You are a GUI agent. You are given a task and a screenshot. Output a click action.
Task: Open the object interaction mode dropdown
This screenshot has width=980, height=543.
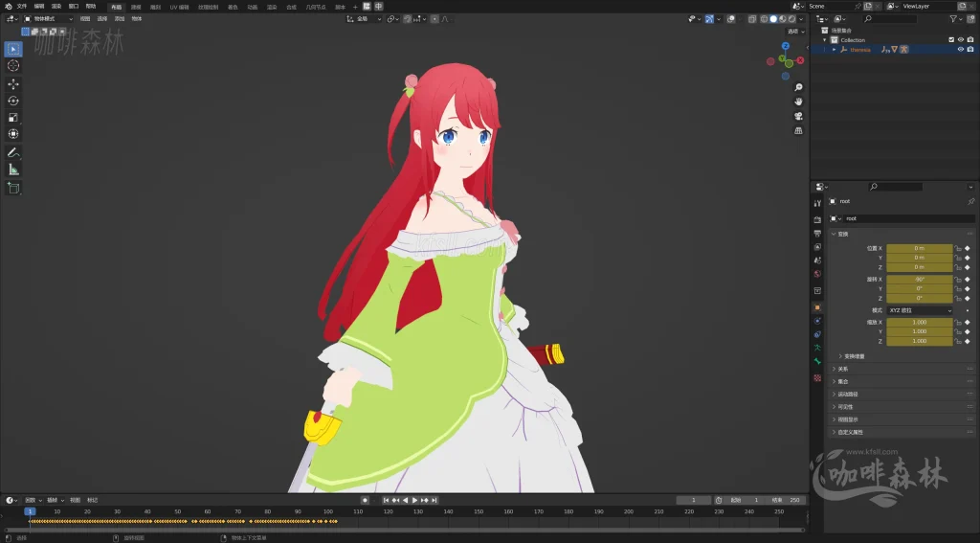coord(48,19)
